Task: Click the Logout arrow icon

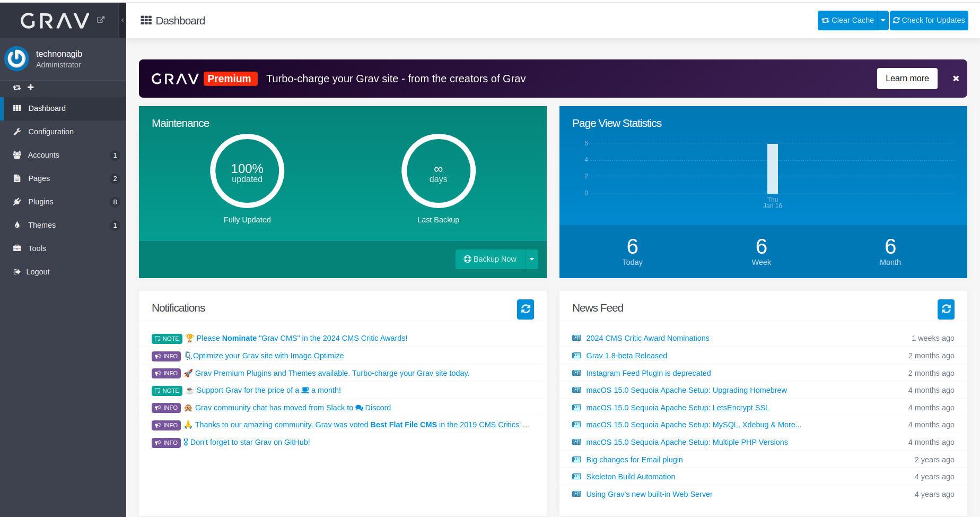Action: [x=17, y=272]
